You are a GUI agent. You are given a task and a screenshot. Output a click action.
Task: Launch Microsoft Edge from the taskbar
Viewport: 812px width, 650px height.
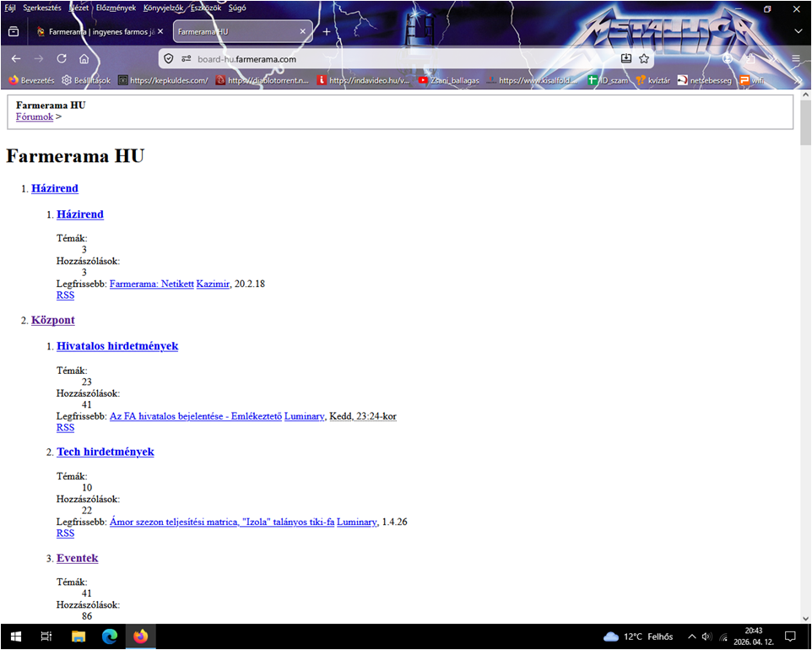click(x=110, y=636)
